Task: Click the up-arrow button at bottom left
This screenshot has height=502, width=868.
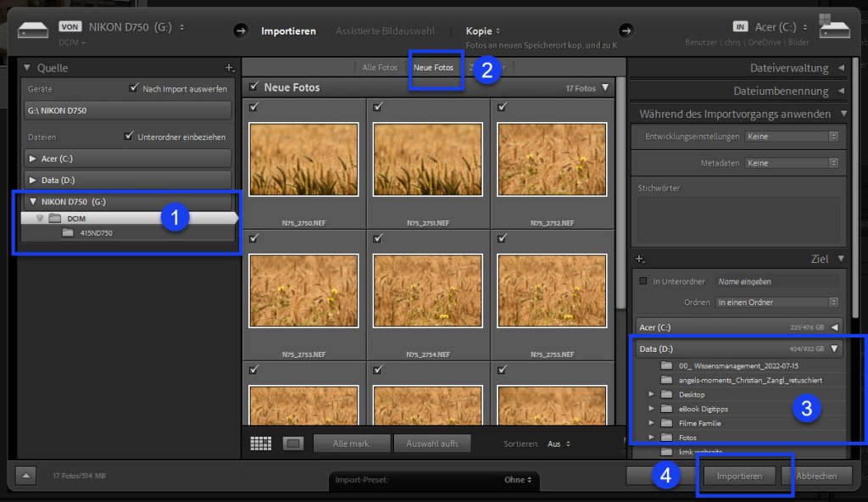Action: tap(25, 476)
